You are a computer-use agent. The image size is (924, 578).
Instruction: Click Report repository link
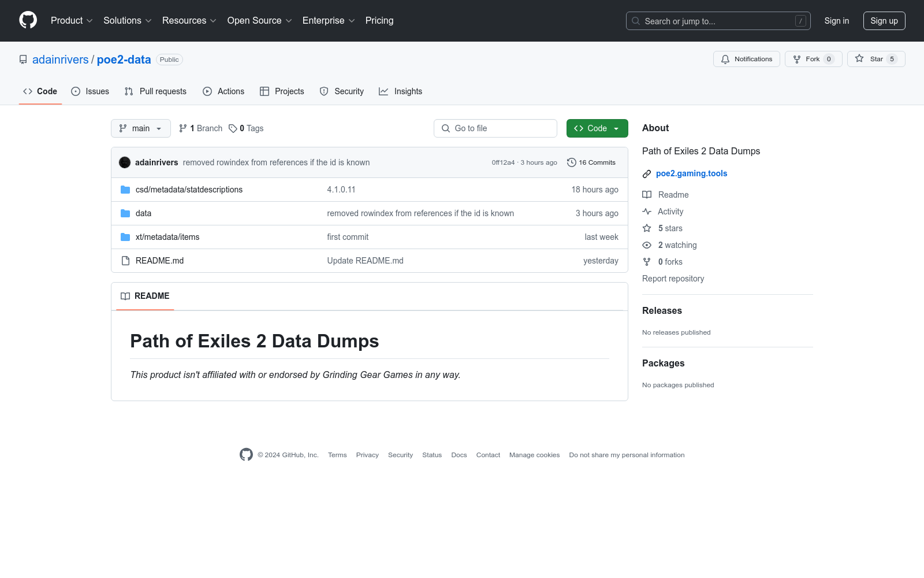coord(673,279)
